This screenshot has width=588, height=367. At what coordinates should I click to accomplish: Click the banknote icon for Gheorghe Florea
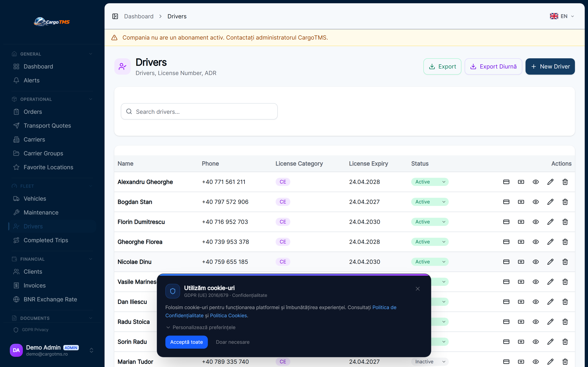point(521,242)
